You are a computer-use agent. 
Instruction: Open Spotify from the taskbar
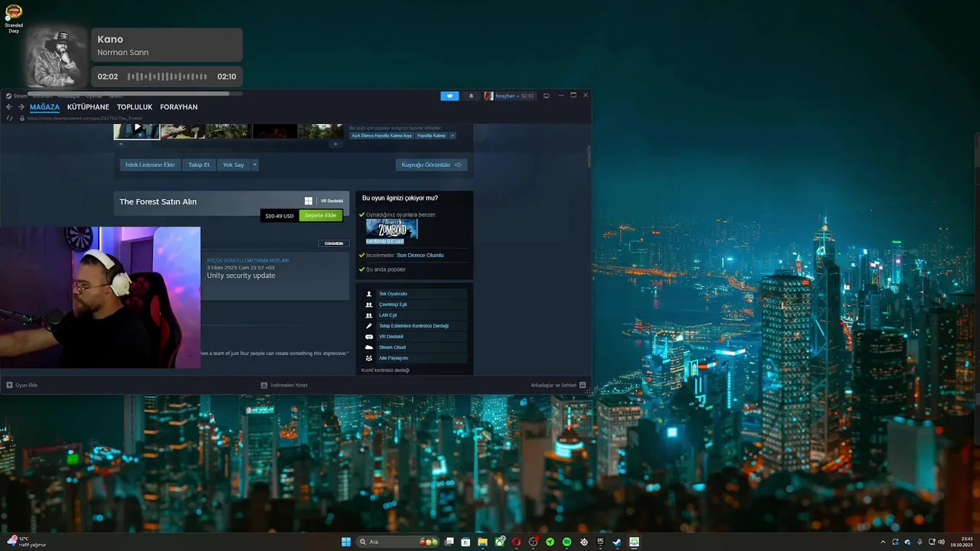[567, 542]
